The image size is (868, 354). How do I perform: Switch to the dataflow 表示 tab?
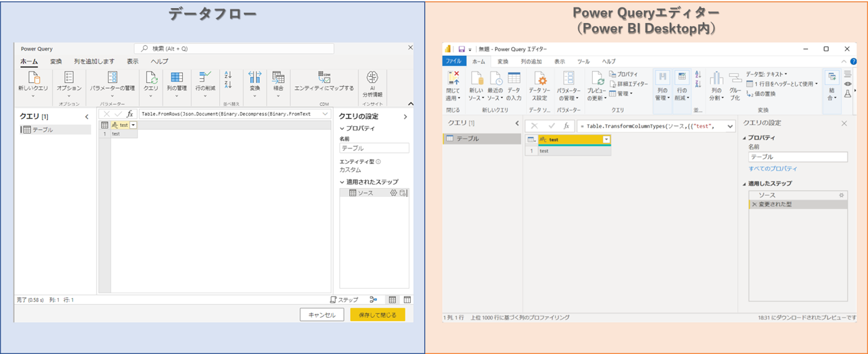pyautogui.click(x=133, y=61)
